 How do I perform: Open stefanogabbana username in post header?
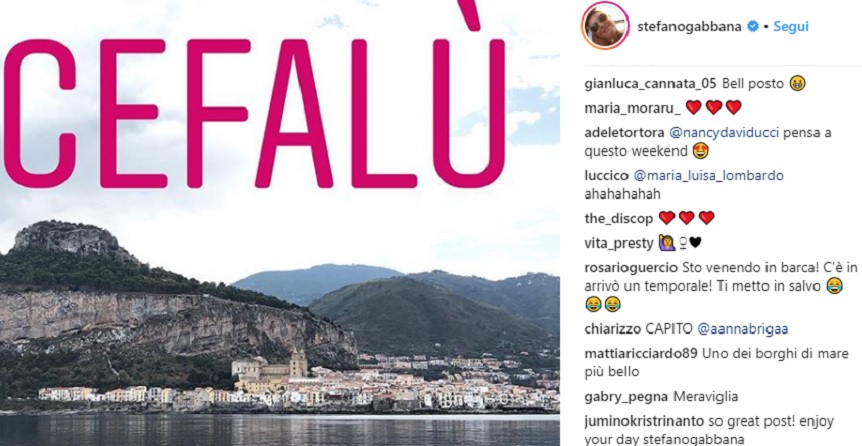pyautogui.click(x=689, y=27)
